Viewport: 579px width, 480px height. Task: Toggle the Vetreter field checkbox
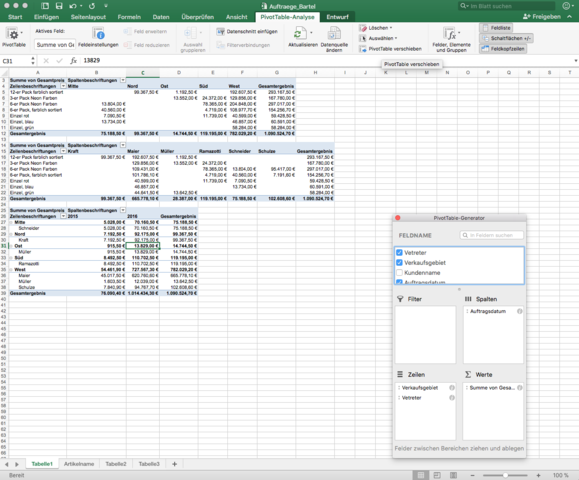pos(399,253)
